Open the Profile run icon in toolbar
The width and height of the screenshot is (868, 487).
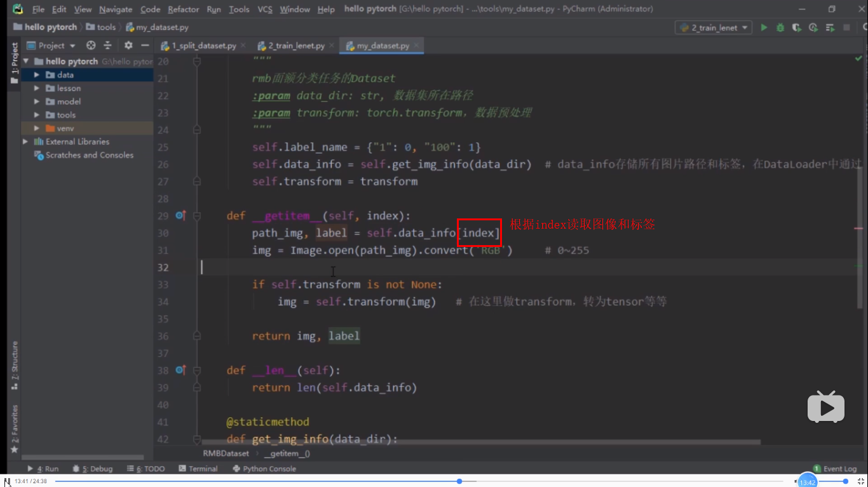813,27
